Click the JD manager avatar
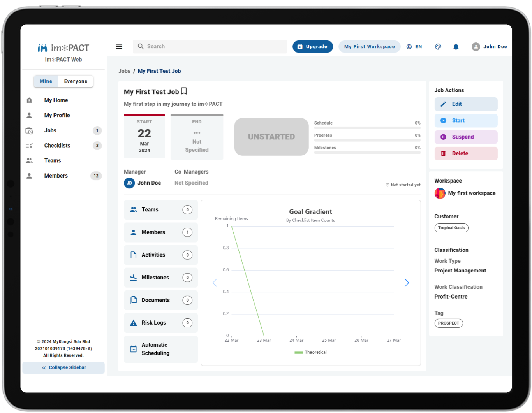Viewport: 532px width, 413px height. click(x=129, y=183)
